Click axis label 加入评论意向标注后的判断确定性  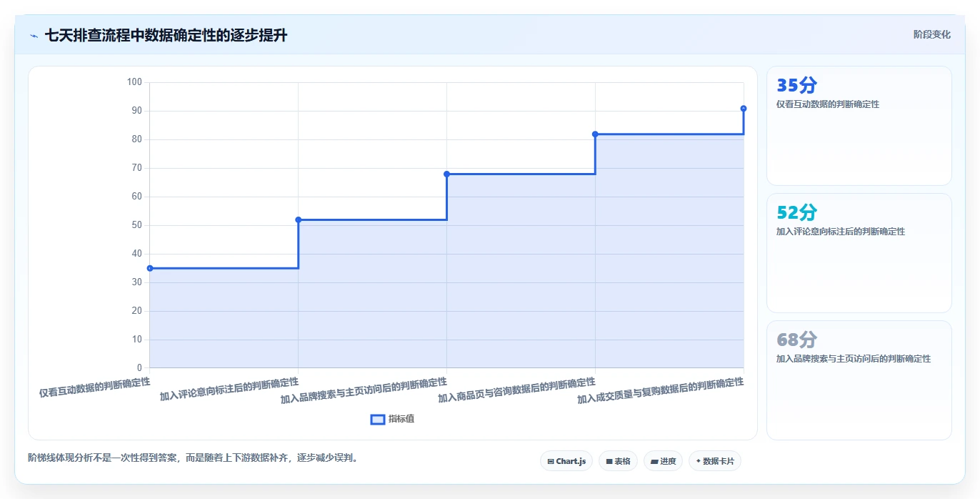(x=229, y=388)
